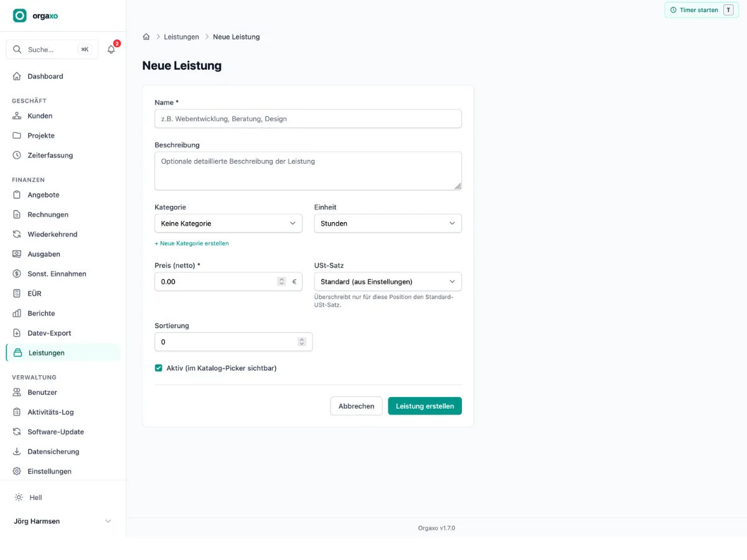Open Datensicherung download icon in sidebar
This screenshot has width=747, height=560.
[17, 451]
